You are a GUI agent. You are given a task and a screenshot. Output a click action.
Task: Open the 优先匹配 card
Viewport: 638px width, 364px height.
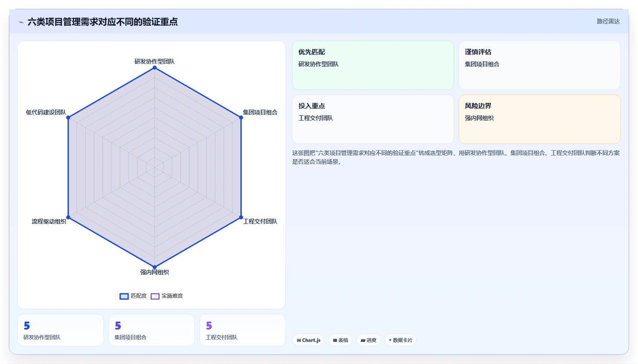tap(373, 65)
